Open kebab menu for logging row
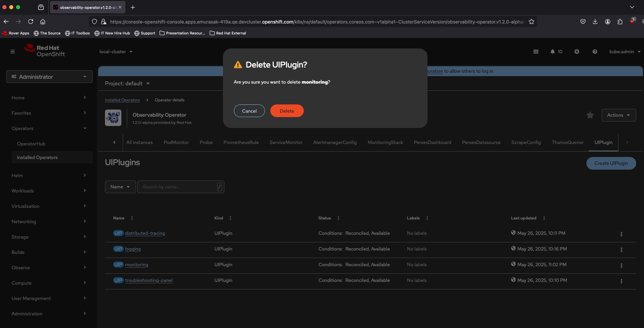Image resolution: width=644 pixels, height=328 pixels. pyautogui.click(x=621, y=250)
